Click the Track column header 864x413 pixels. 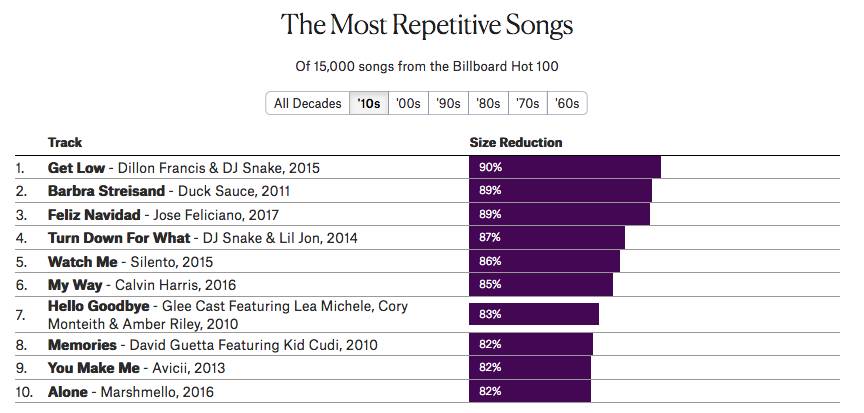click(x=64, y=142)
